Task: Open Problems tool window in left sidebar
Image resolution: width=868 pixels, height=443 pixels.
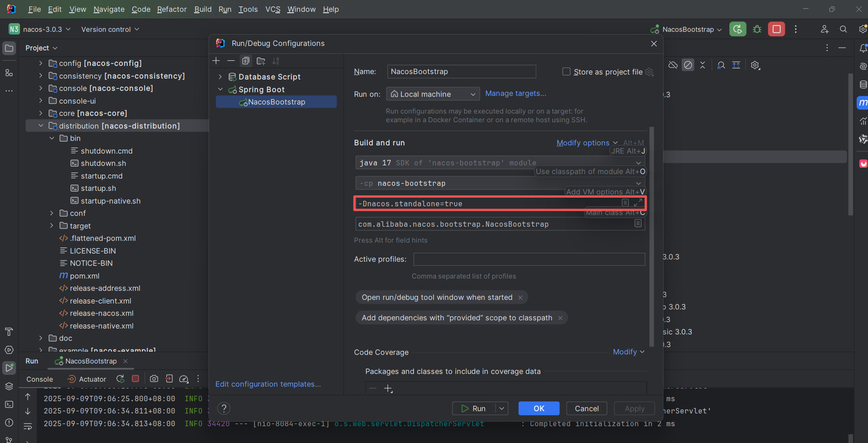Action: pos(9,423)
